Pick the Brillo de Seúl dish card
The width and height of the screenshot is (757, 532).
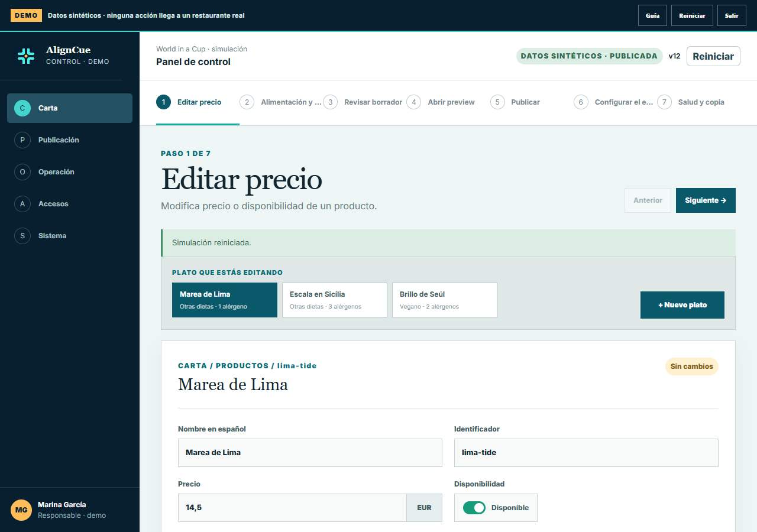tap(445, 300)
